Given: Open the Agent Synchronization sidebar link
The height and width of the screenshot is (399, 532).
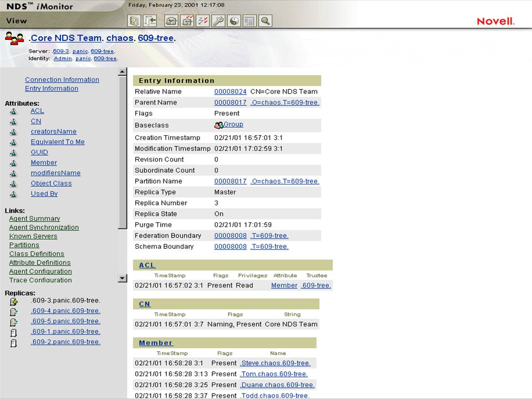Looking at the screenshot, I should coord(44,227).
